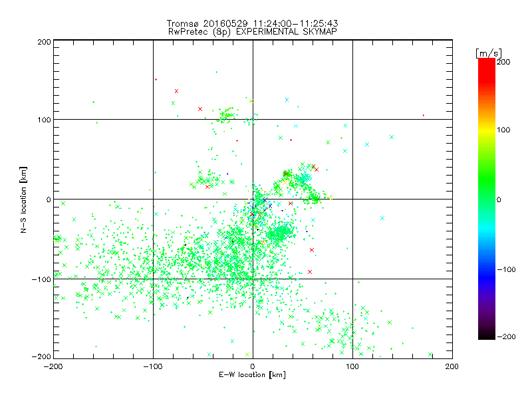
Task: Click the y-axis tick label '-100' at left
Action: [x=41, y=279]
